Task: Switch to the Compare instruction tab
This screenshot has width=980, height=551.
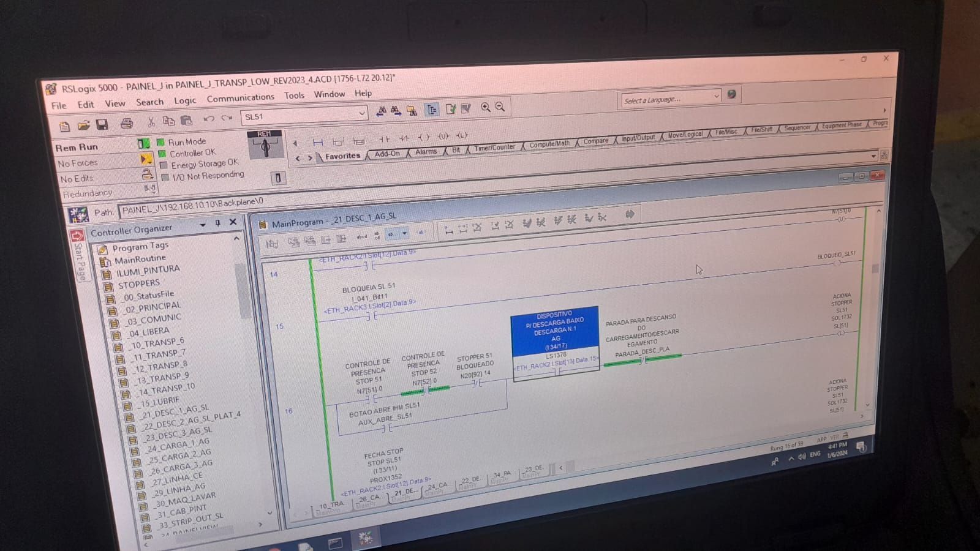Action: tap(595, 141)
